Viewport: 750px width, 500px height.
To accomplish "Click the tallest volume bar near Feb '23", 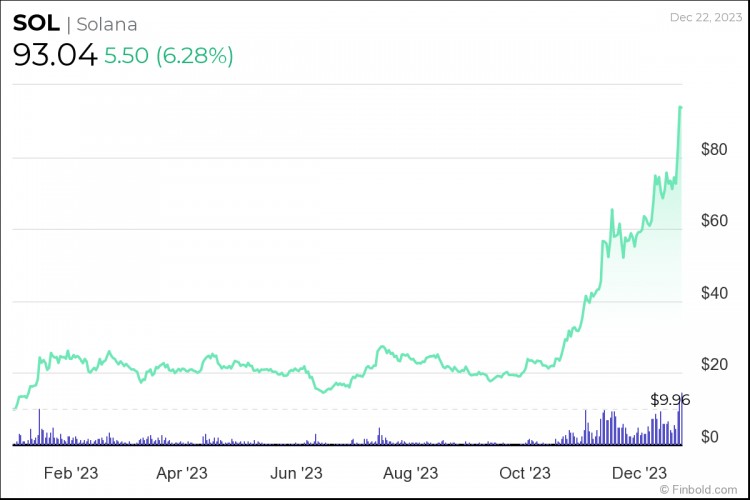I will point(40,427).
